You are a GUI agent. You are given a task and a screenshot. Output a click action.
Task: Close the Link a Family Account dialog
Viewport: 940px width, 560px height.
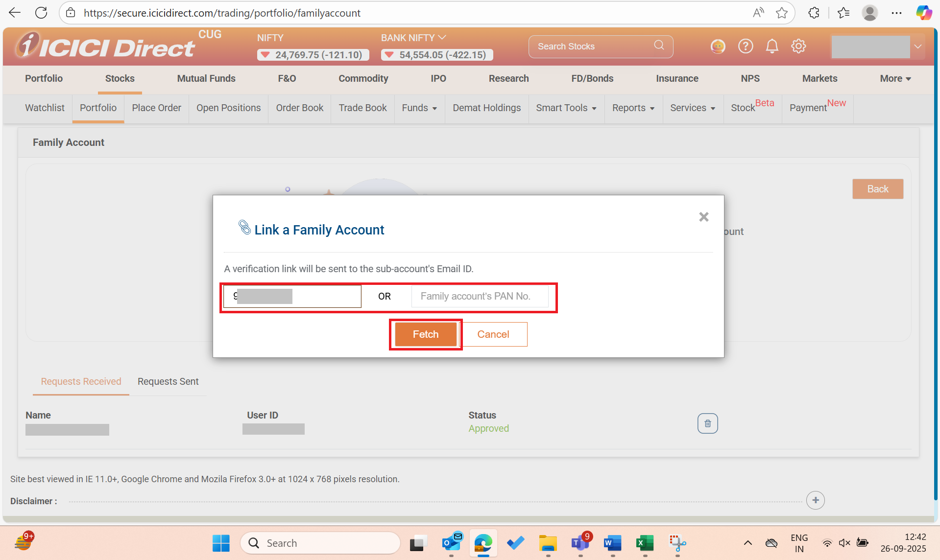[x=703, y=217]
